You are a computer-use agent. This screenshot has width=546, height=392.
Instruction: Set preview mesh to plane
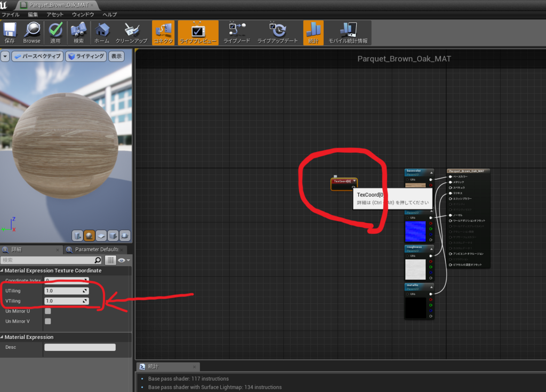click(101, 236)
